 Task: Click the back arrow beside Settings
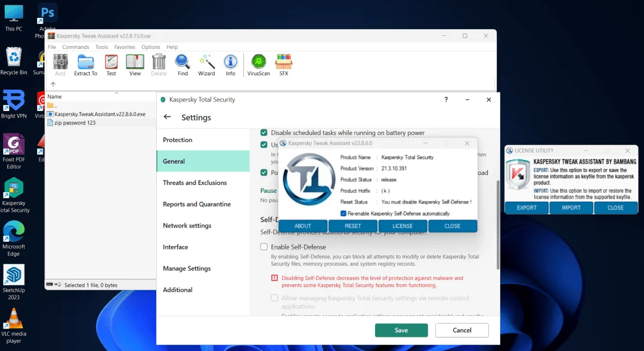[x=167, y=117]
